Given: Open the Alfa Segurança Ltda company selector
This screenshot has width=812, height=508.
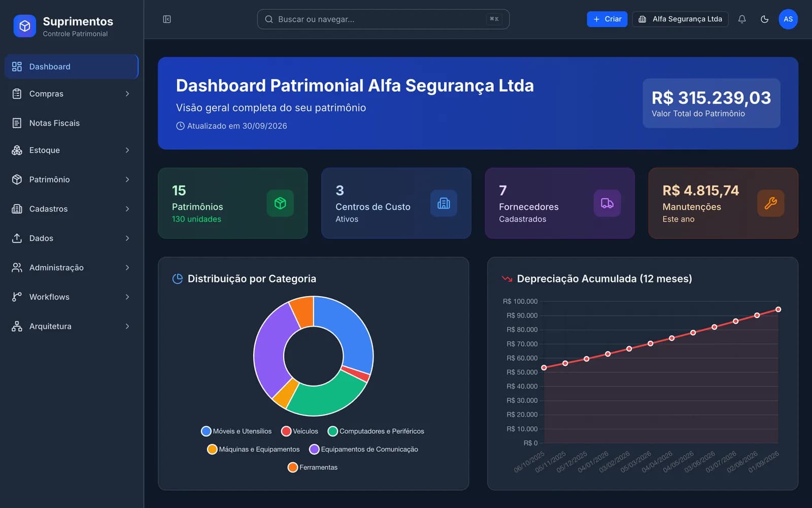Looking at the screenshot, I should [x=680, y=19].
